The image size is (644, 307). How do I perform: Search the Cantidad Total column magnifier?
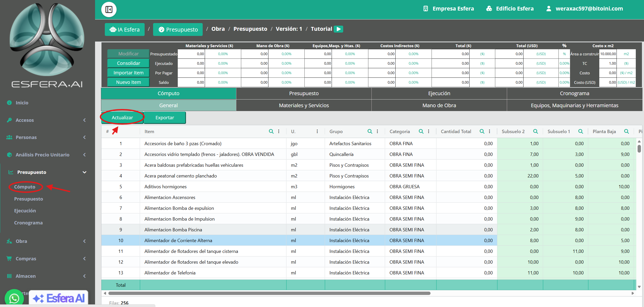coord(482,131)
